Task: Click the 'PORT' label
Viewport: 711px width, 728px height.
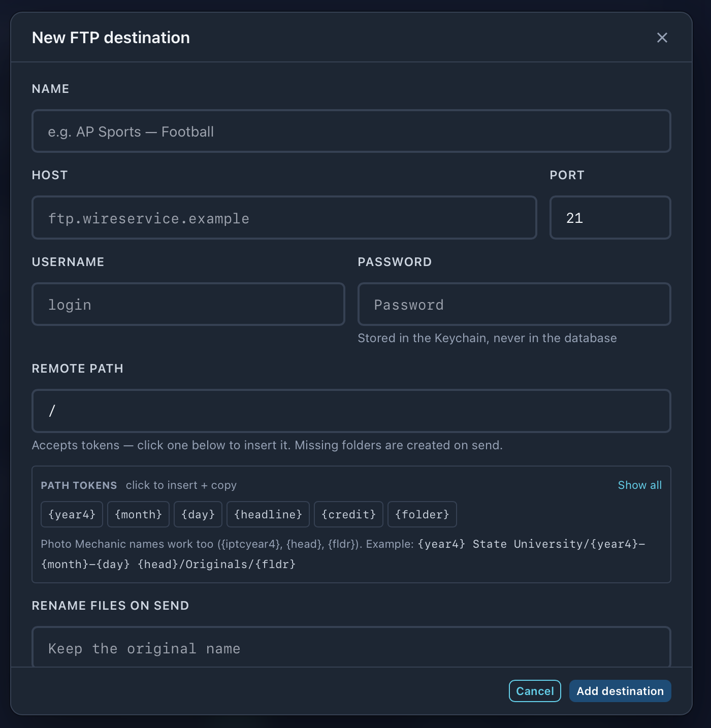Action: coord(567,175)
